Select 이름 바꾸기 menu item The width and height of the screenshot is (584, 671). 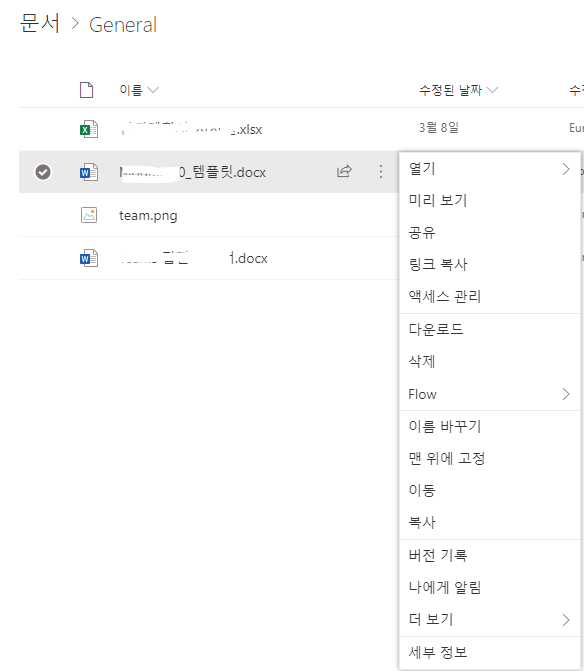click(490, 426)
